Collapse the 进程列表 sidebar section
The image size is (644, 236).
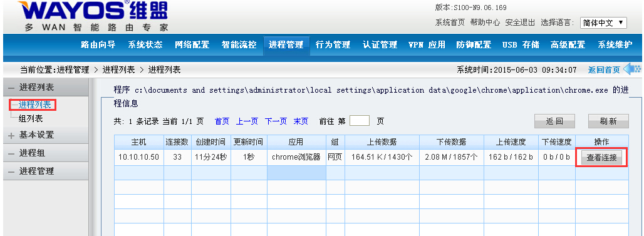click(x=45, y=87)
